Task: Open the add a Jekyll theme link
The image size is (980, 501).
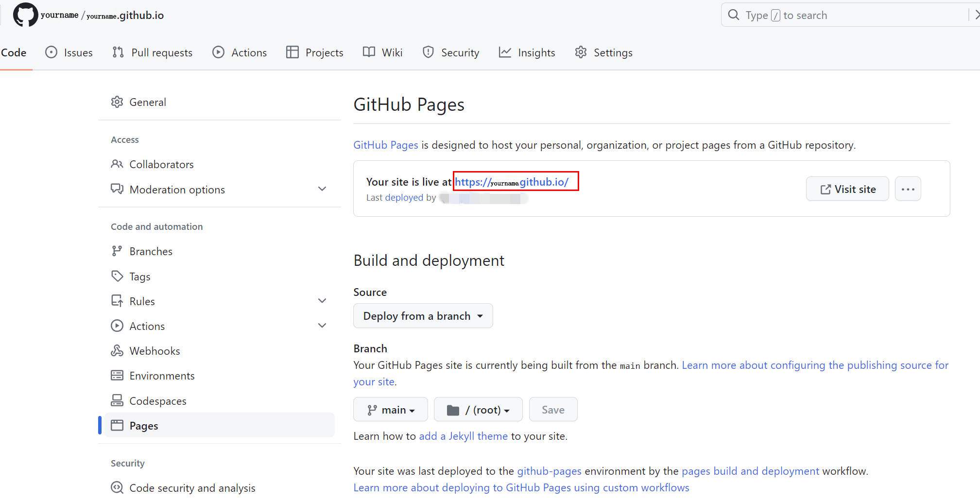Action: coord(463,436)
